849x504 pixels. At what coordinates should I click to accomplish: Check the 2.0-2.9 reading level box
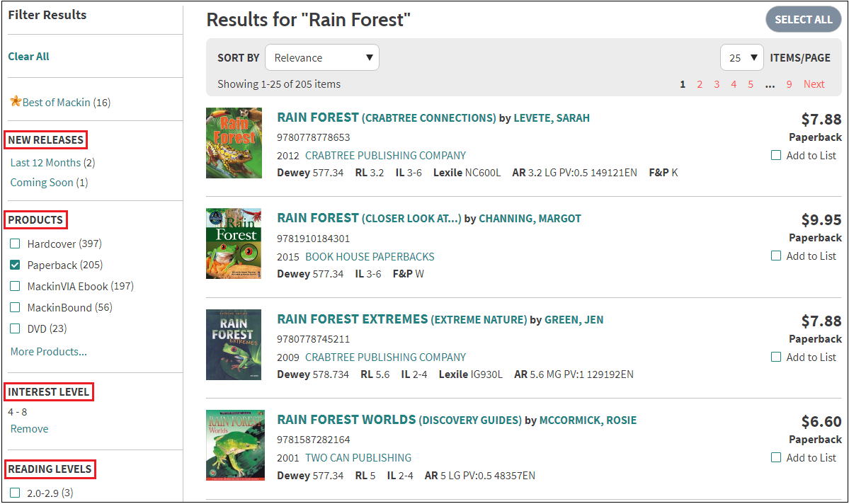pos(15,493)
